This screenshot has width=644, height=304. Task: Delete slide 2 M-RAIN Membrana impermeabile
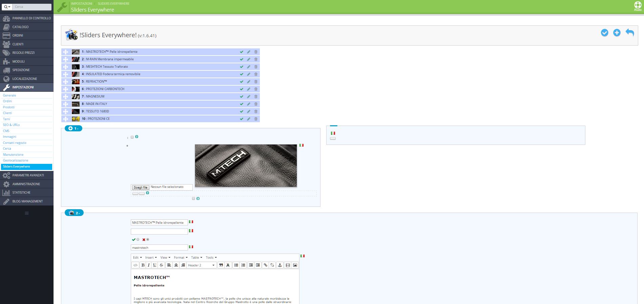[256, 59]
